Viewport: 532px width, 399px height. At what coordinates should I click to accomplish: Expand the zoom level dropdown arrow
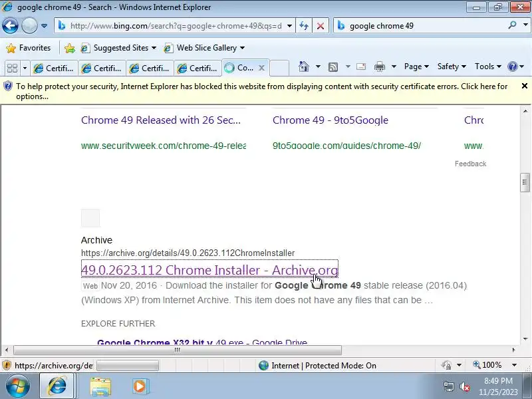click(514, 365)
